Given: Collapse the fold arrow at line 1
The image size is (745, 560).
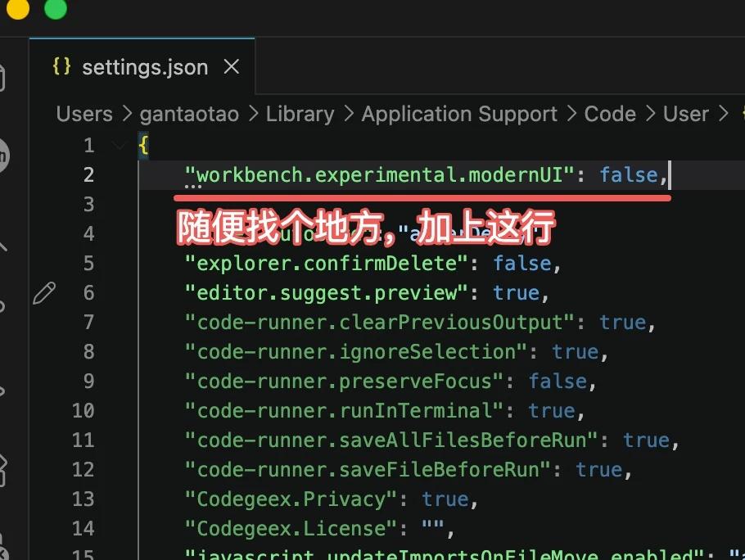Looking at the screenshot, I should [x=120, y=146].
